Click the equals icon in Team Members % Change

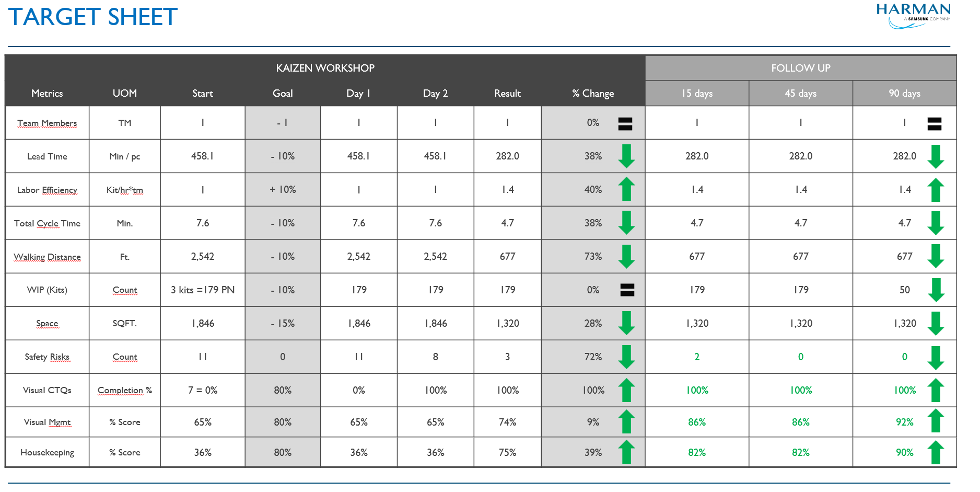[625, 124]
